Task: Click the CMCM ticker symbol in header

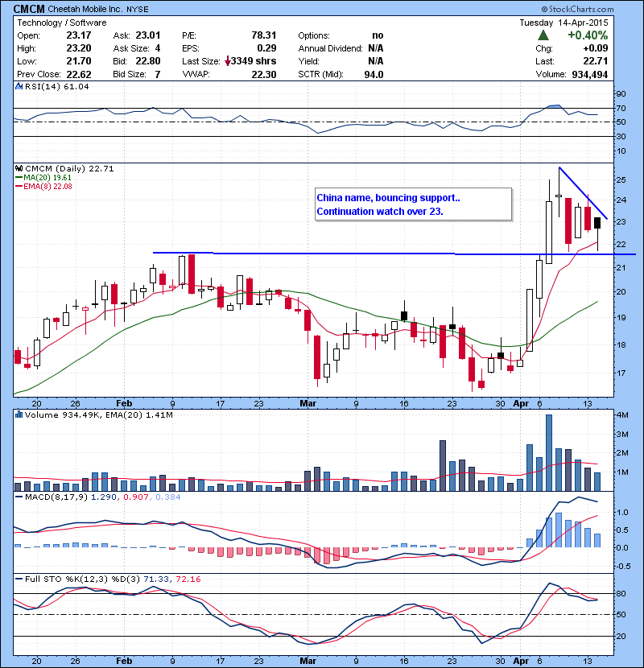Action: coord(29,9)
